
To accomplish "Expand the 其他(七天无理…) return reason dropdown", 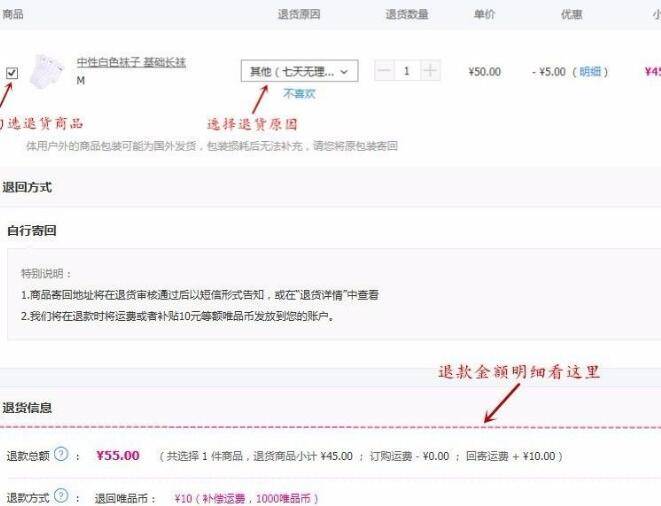I will coord(298,71).
